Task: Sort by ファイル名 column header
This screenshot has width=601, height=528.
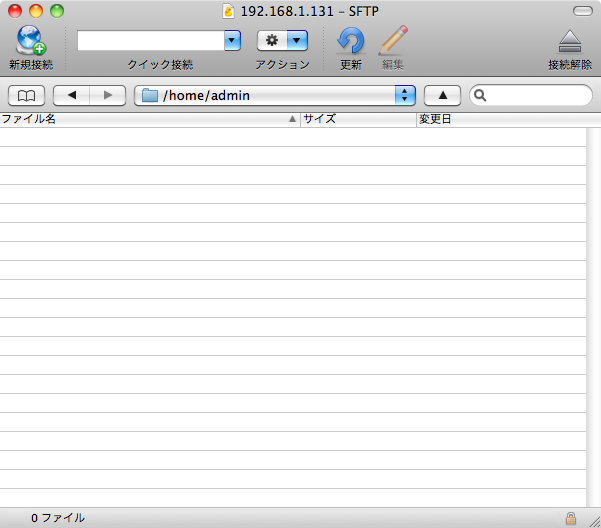Action: (150, 119)
